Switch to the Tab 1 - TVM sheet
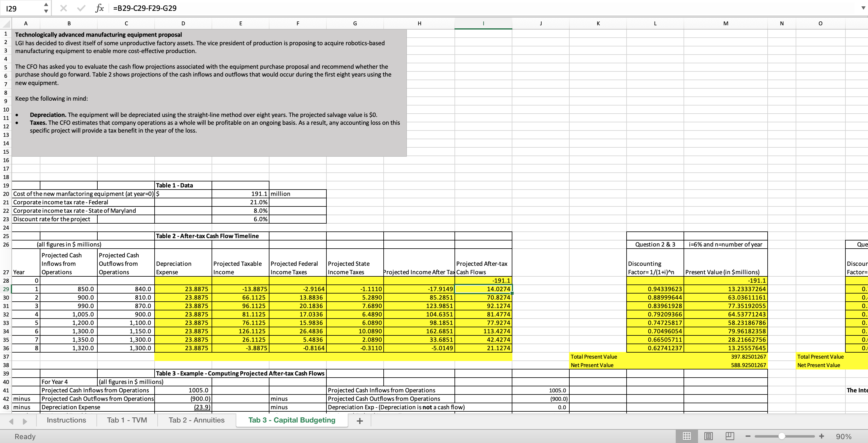868x443 pixels. [x=127, y=420]
